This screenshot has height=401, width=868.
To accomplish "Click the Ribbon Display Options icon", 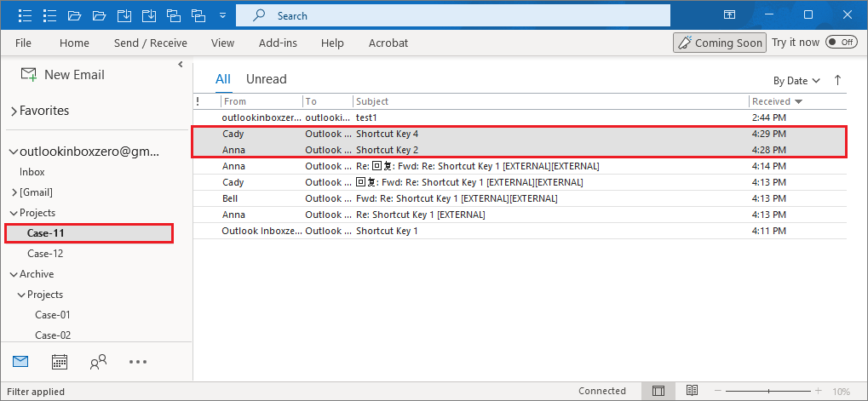I will 729,15.
